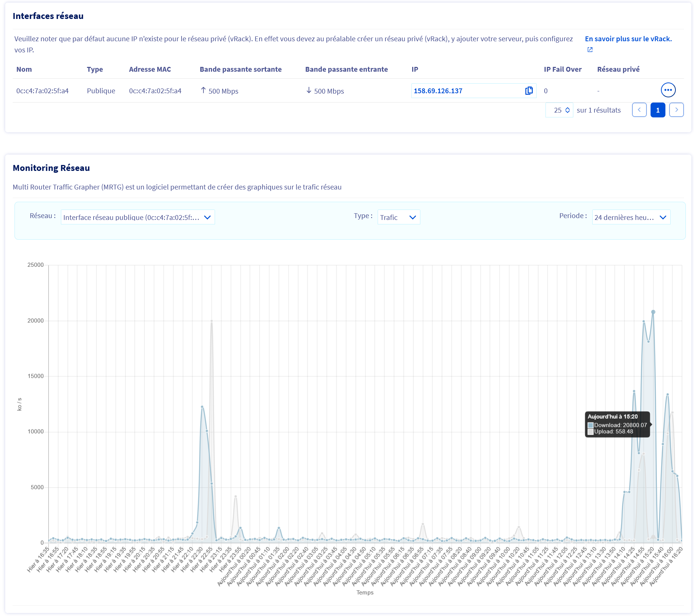Click the tooltip title Aujourd'hui à 15:20
Screen dimensions: 694x616
pos(613,417)
